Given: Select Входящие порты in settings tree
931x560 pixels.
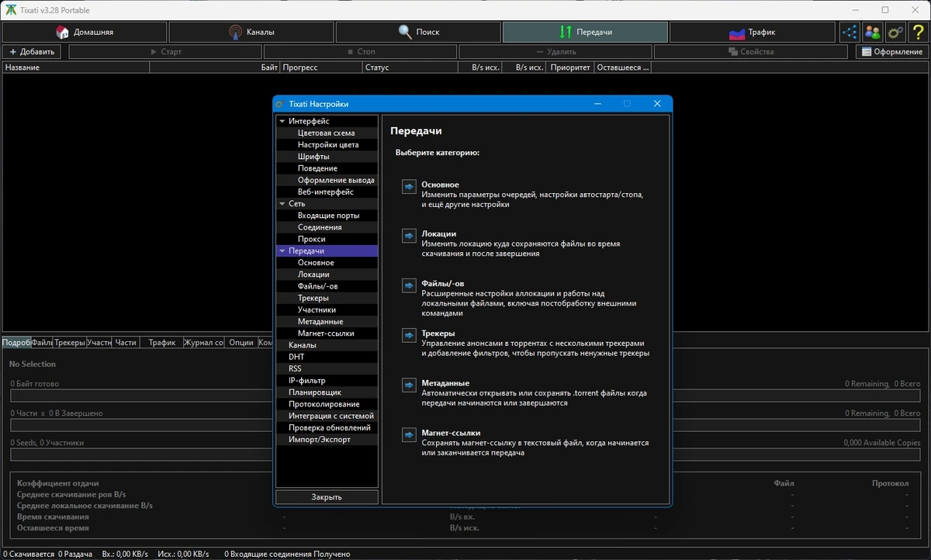Looking at the screenshot, I should tap(327, 216).
